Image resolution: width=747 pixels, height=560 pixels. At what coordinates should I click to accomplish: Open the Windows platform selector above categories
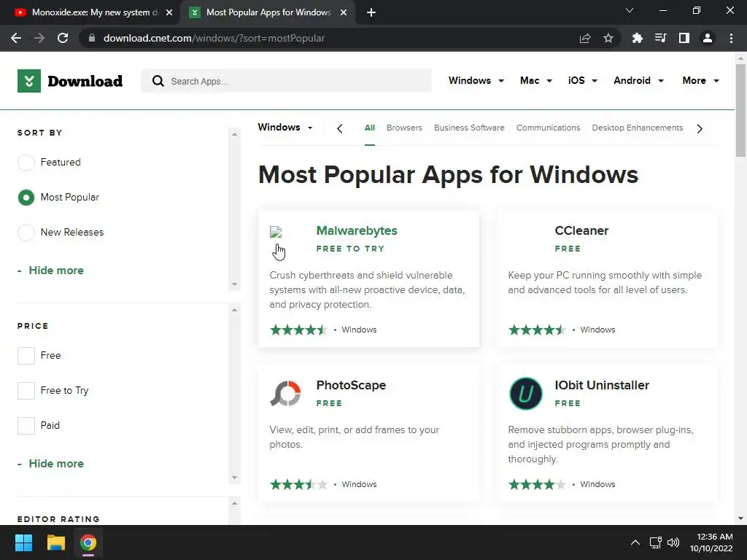pos(285,127)
